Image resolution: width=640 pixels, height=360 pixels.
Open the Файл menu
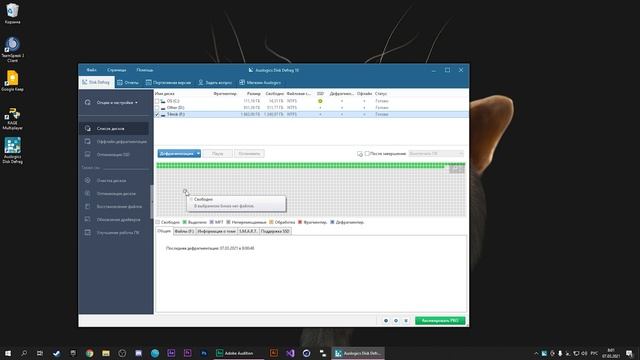91,70
